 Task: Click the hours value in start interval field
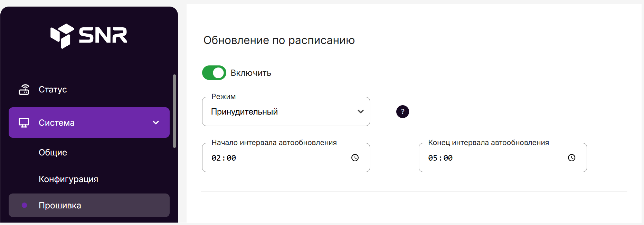216,158
